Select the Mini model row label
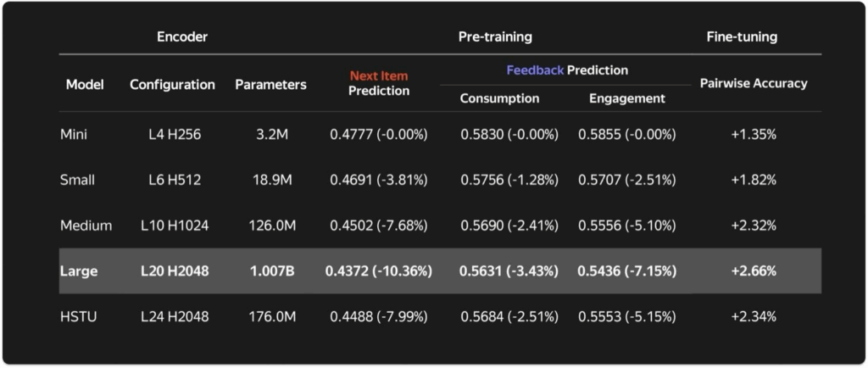868x368 pixels. 74,134
